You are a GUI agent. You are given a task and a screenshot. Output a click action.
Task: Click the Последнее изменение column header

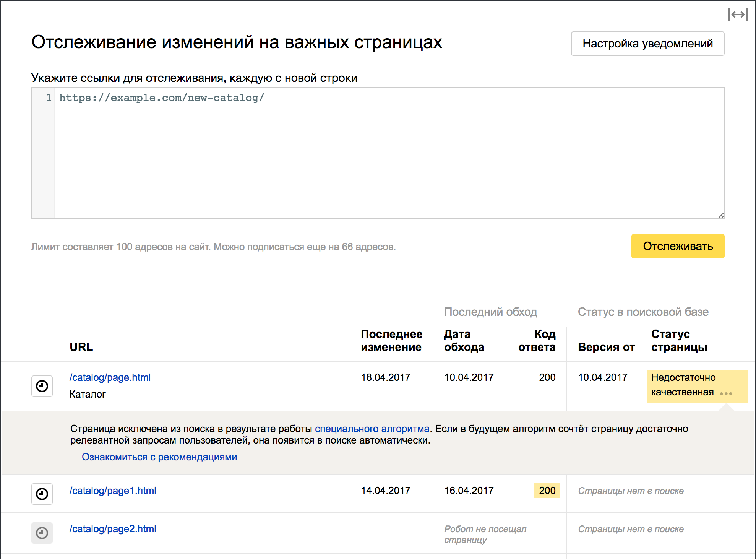click(391, 340)
